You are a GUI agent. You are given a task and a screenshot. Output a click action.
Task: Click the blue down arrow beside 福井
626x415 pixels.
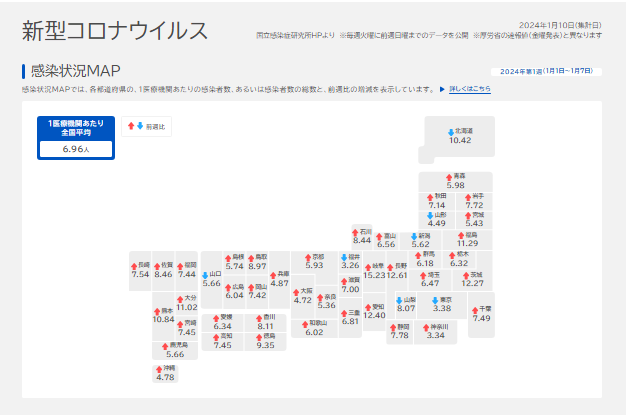click(343, 256)
